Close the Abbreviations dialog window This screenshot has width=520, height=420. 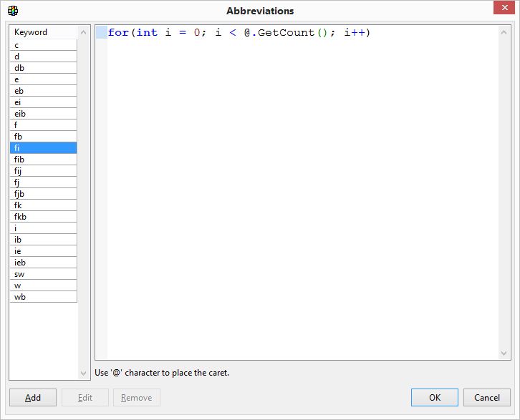[x=503, y=9]
